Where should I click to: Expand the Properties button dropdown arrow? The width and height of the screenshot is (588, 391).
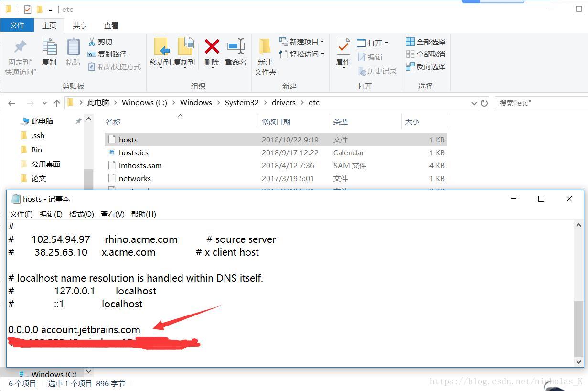[x=343, y=68]
